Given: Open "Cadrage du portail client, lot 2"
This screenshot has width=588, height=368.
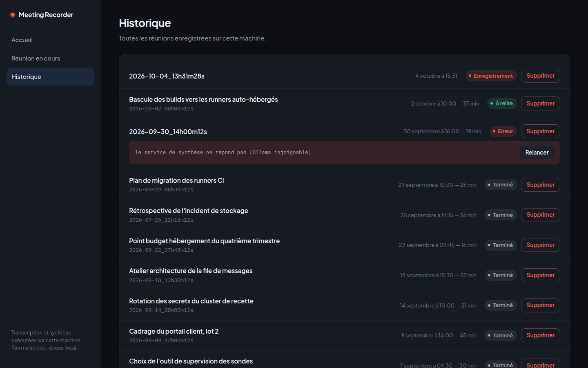Looking at the screenshot, I should coord(174,331).
